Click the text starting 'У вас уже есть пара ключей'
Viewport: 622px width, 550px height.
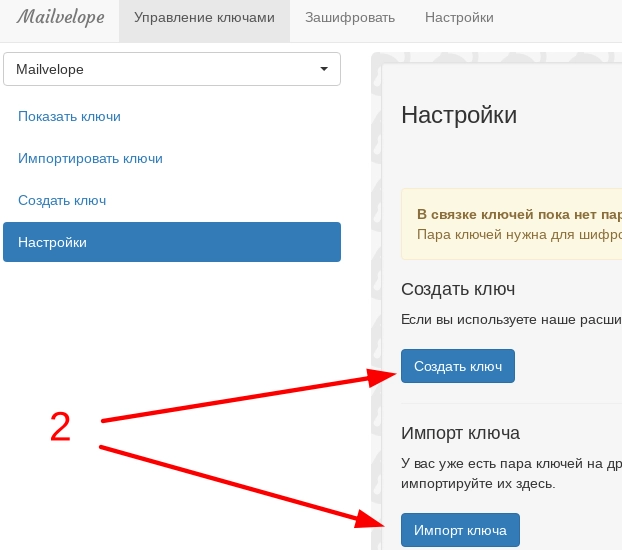(x=511, y=473)
